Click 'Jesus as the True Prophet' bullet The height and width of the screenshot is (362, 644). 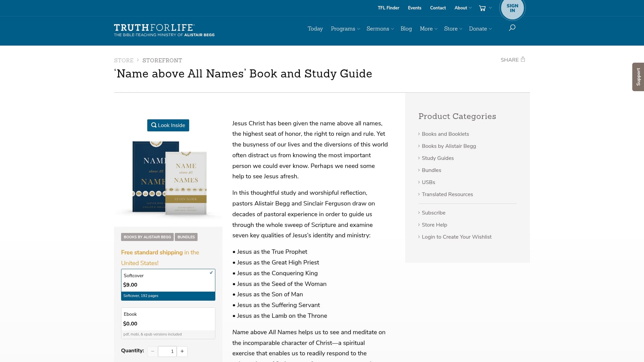(272, 252)
